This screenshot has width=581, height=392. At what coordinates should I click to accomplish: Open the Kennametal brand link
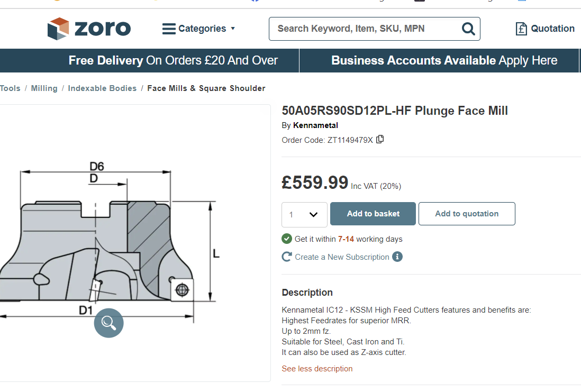tap(315, 125)
